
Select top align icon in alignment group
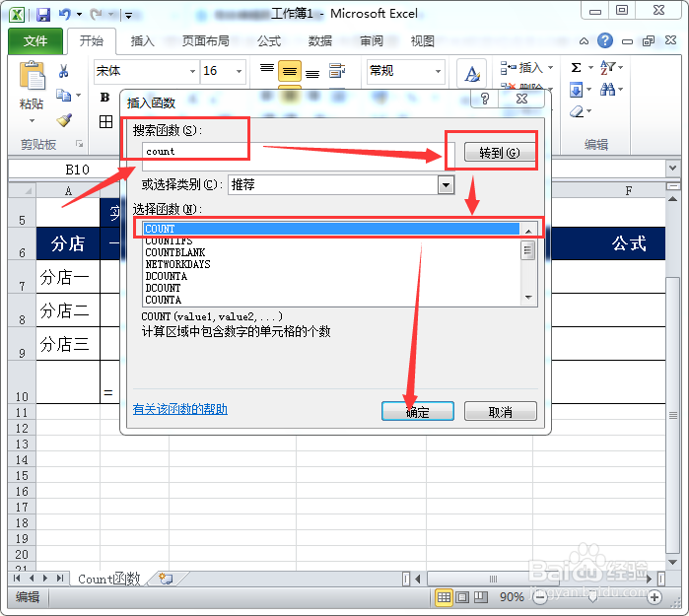coord(267,71)
